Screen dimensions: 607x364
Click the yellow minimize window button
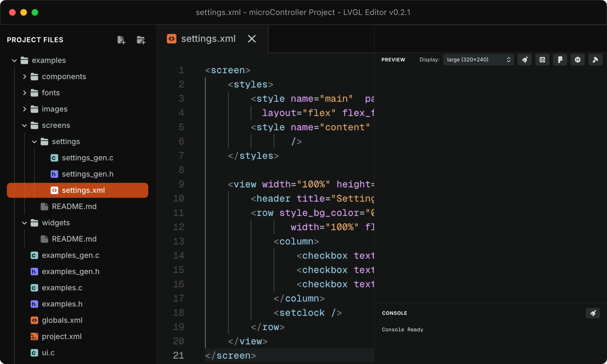24,12
